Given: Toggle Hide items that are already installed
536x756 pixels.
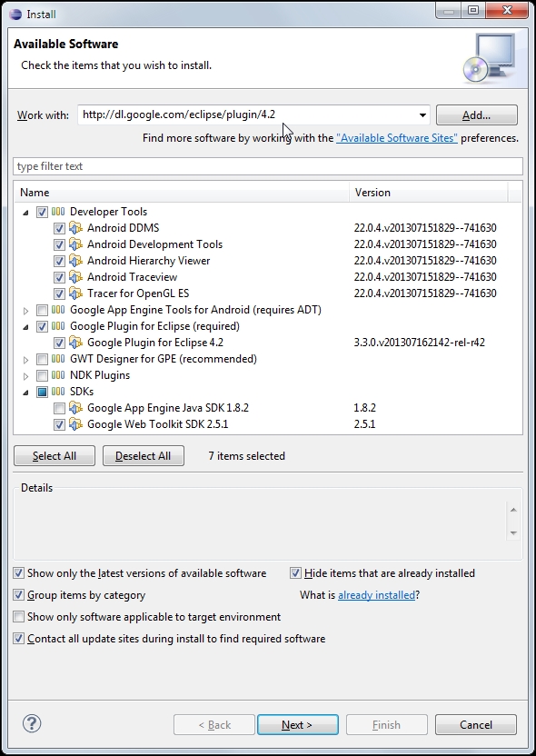Looking at the screenshot, I should pos(295,572).
